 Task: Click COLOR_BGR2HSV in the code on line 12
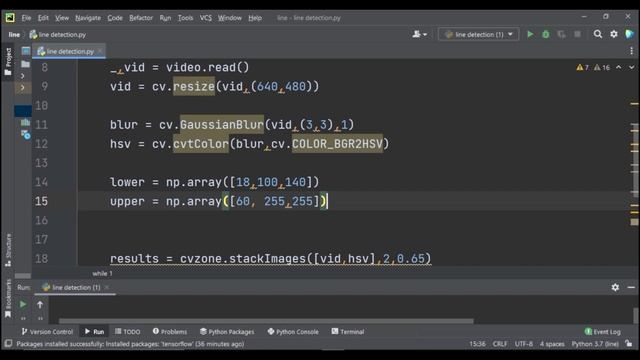[338, 144]
